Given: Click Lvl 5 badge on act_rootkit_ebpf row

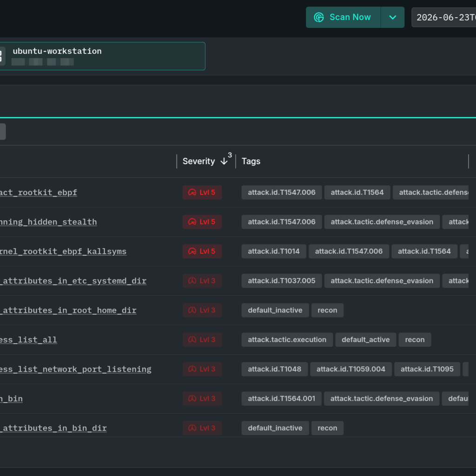Looking at the screenshot, I should [202, 192].
